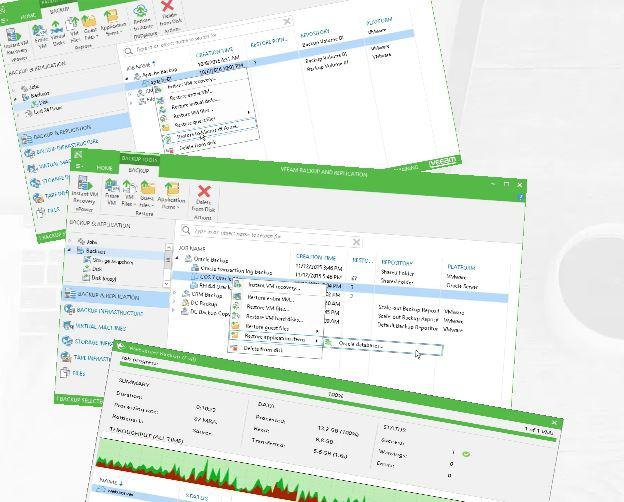Select Home tab in back window
624x502 pixels.
pos(28,16)
